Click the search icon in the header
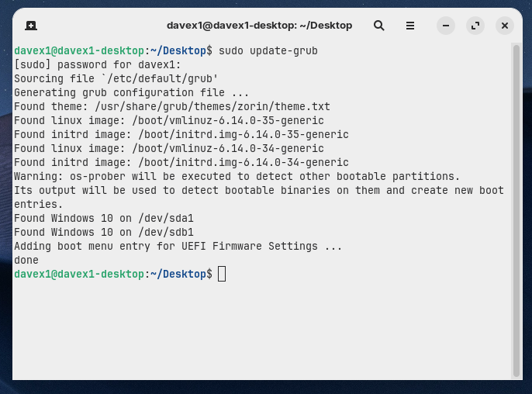 [x=379, y=26]
